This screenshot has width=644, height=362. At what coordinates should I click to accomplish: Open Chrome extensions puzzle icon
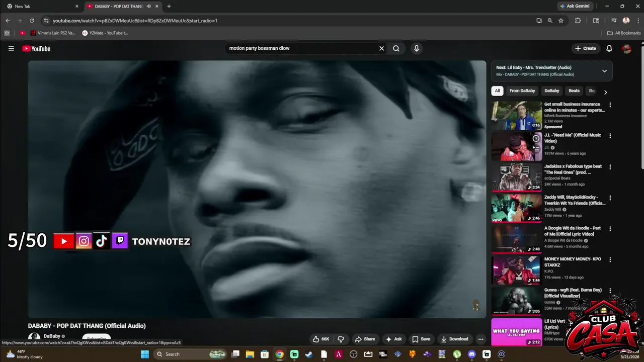(578, 21)
